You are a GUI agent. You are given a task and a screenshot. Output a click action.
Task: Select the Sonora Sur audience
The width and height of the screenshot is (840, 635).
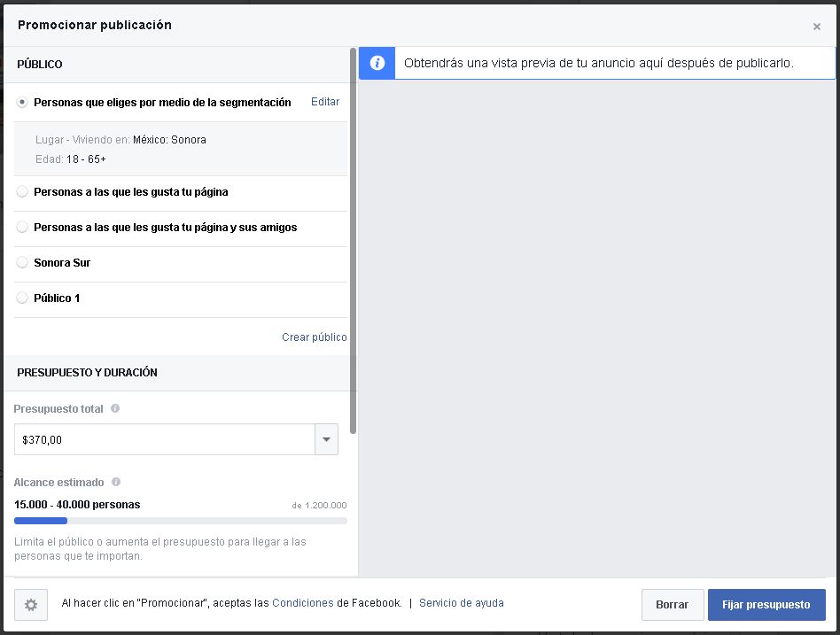pos(22,262)
